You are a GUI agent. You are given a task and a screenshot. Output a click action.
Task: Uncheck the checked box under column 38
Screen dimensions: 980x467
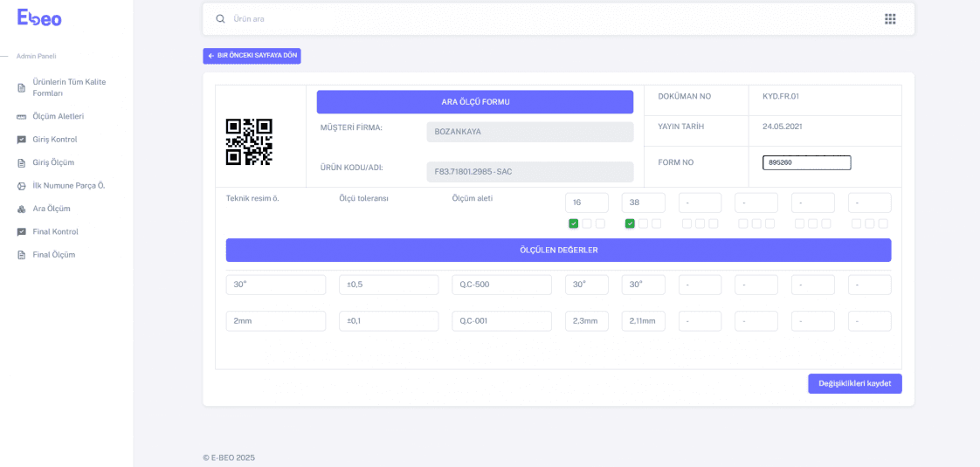pos(630,223)
